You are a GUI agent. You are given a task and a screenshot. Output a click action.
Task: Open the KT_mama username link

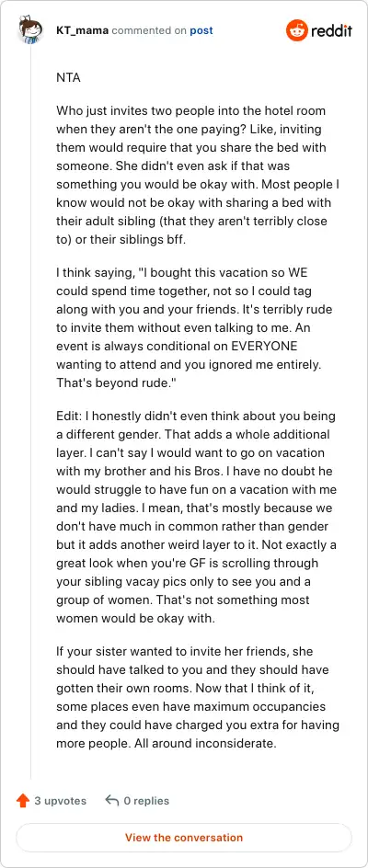pos(83,30)
